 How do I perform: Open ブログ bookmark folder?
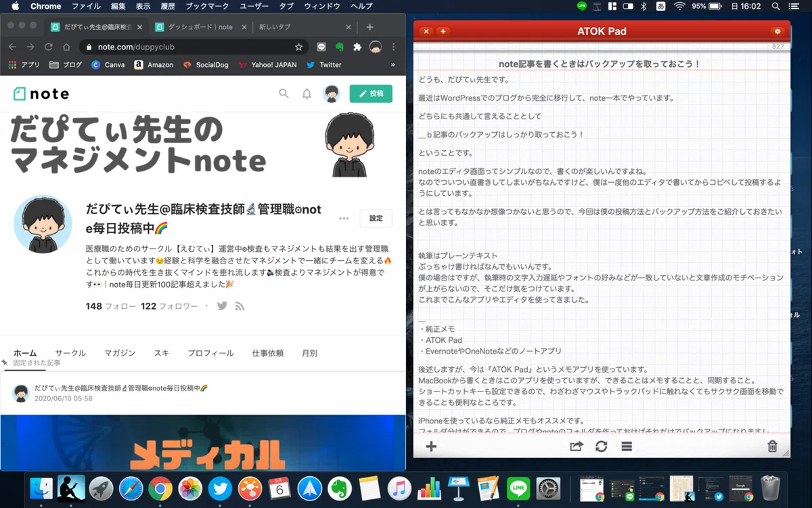(x=66, y=65)
